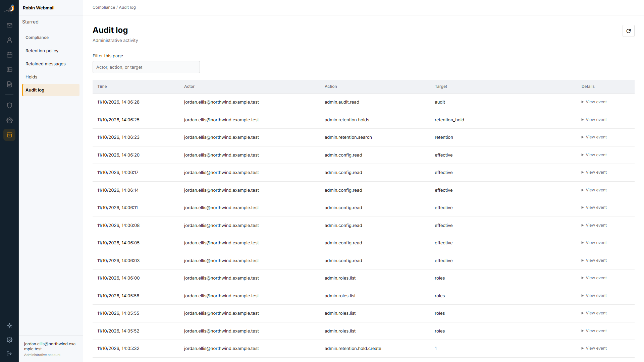Click Compliance in the breadcrumb
The height and width of the screenshot is (362, 644).
[x=104, y=7]
